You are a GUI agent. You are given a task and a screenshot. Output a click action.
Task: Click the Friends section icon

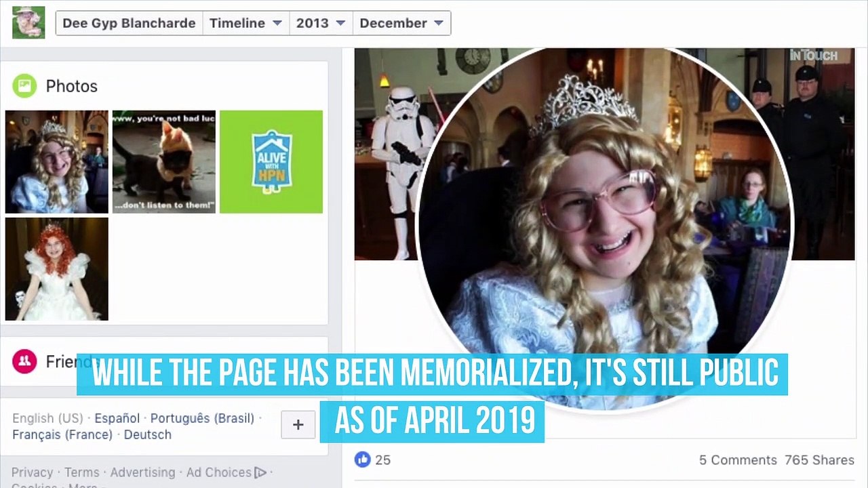click(x=24, y=361)
